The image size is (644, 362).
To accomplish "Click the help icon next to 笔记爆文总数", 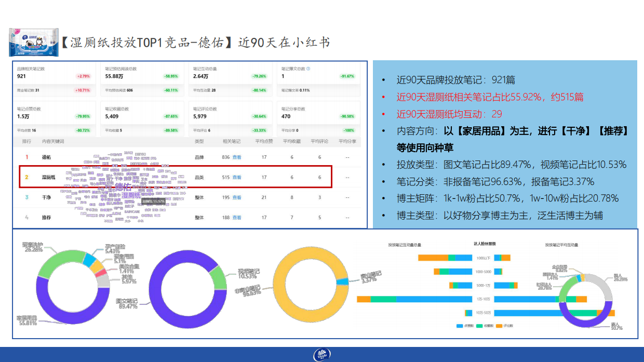I will [x=308, y=69].
